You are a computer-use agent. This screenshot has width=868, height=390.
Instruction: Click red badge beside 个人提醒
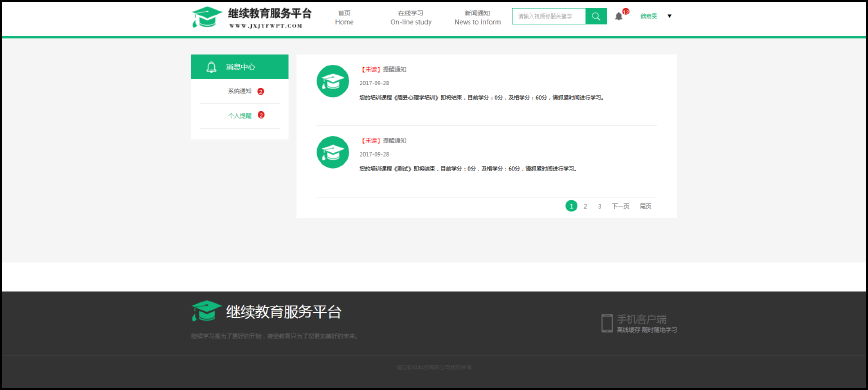pyautogui.click(x=261, y=115)
